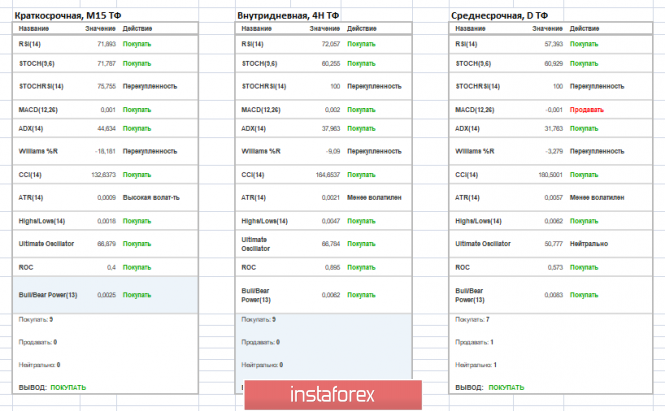This screenshot has width=665, height=411.
Task: Click the ADX(14) value 37,963
Action: click(331, 129)
